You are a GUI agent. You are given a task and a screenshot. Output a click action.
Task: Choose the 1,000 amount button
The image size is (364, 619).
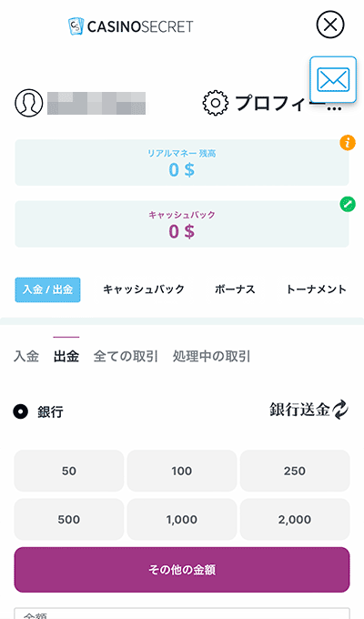(x=182, y=520)
